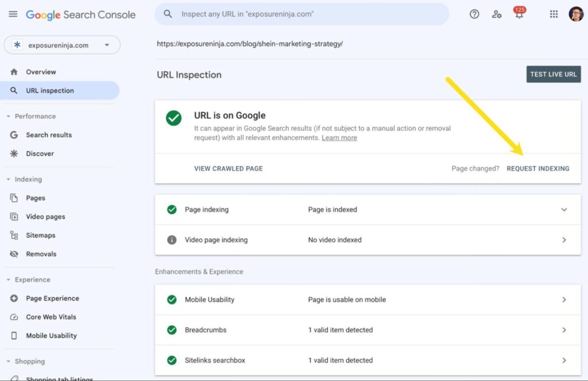Image resolution: width=588 pixels, height=381 pixels.
Task: Open Breadcrumbs row details arrow
Action: tap(564, 330)
